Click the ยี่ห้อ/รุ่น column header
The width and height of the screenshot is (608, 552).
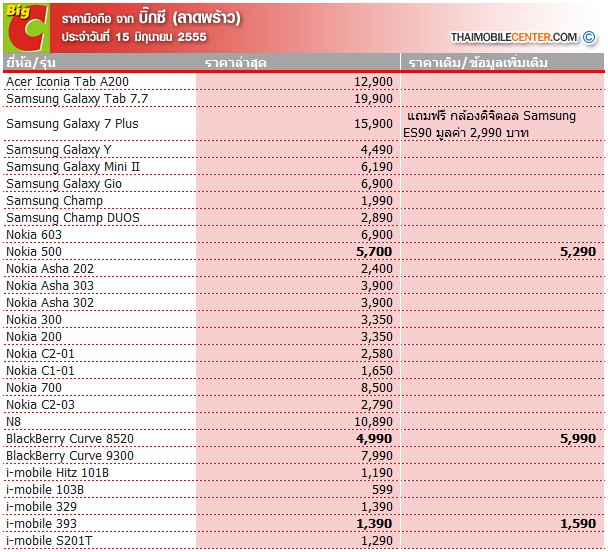pos(31,63)
